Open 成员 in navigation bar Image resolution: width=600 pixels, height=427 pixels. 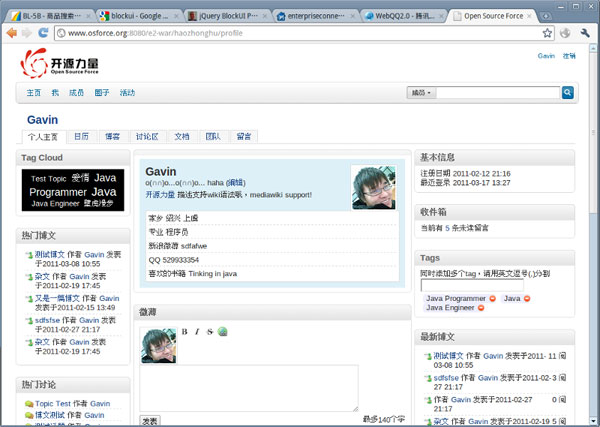[x=76, y=93]
